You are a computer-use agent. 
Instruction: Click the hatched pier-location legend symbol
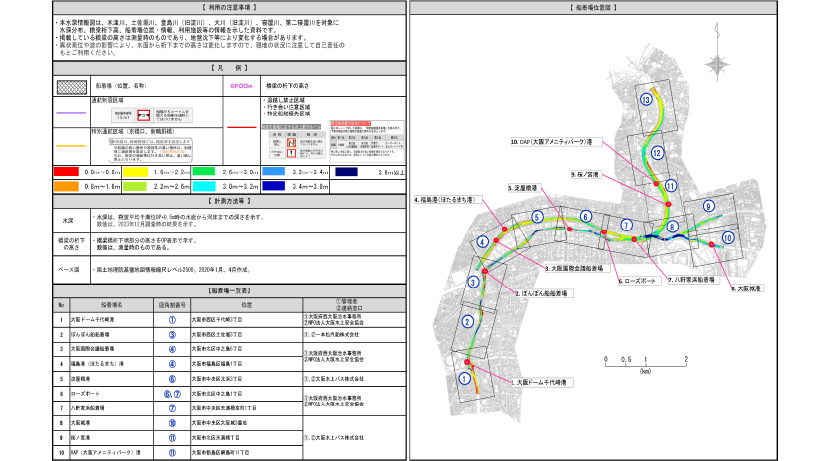point(72,86)
